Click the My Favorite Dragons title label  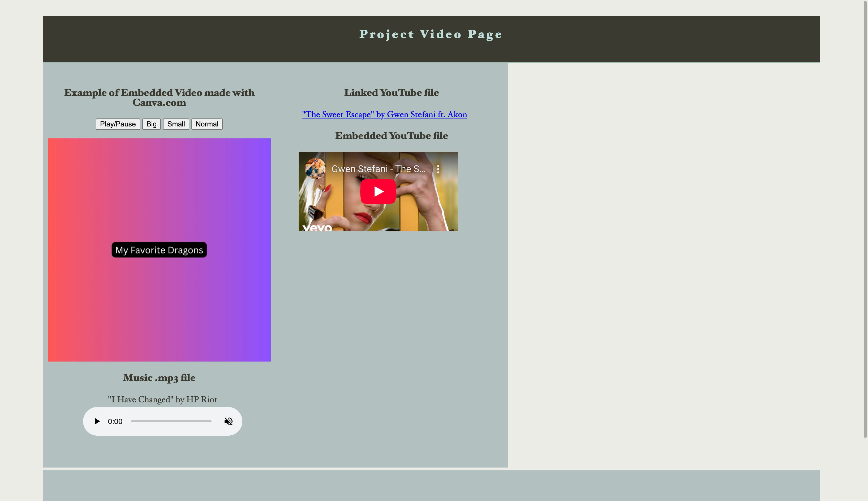[x=159, y=249]
